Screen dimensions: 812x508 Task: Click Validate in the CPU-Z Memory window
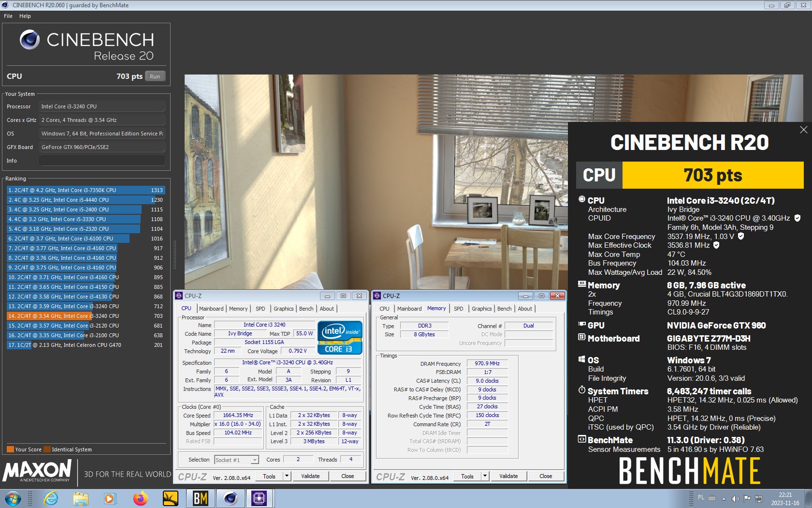pyautogui.click(x=509, y=476)
